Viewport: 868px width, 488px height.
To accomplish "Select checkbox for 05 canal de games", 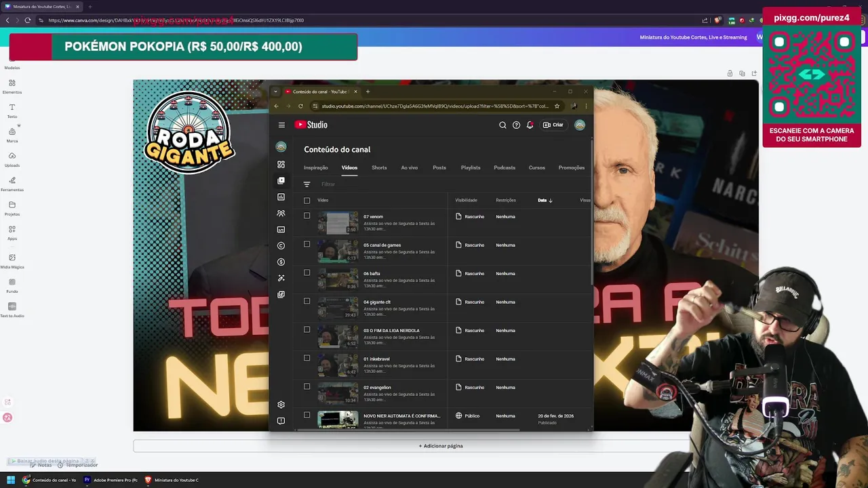I will point(307,244).
